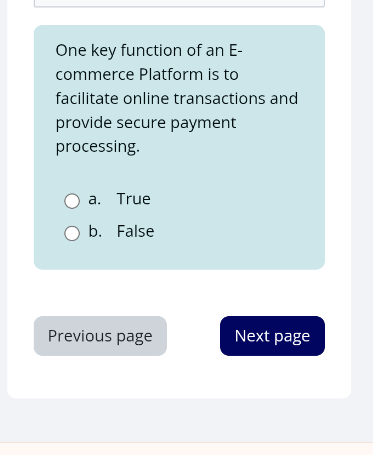Image resolution: width=373 pixels, height=455 pixels.
Task: Click the pale pink bar at the bottom
Action: (186, 449)
